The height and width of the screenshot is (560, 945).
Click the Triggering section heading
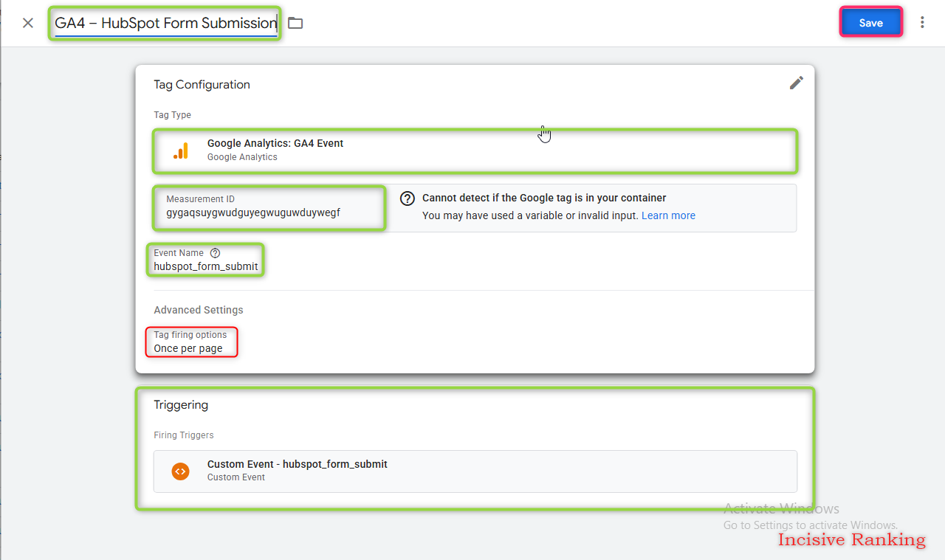coord(181,405)
